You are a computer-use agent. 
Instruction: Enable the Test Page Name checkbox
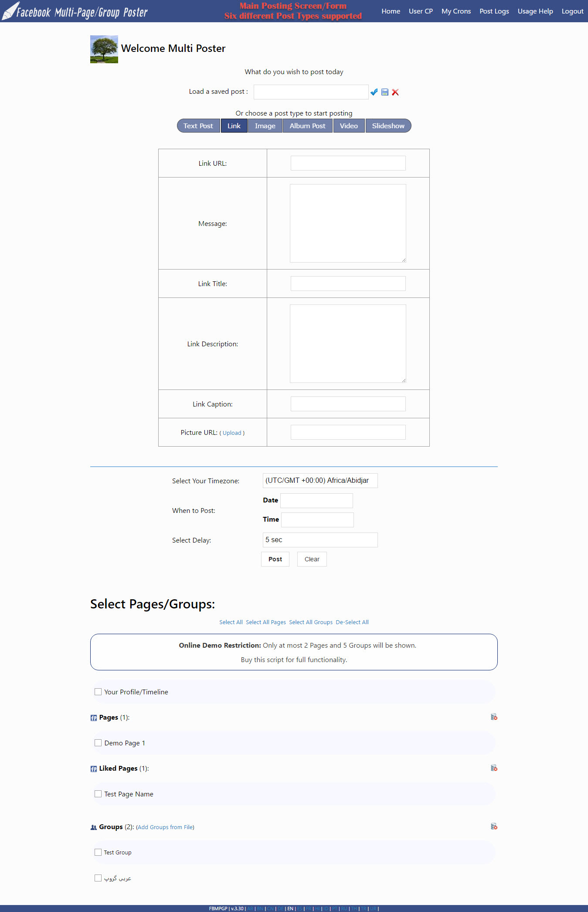pyautogui.click(x=98, y=794)
